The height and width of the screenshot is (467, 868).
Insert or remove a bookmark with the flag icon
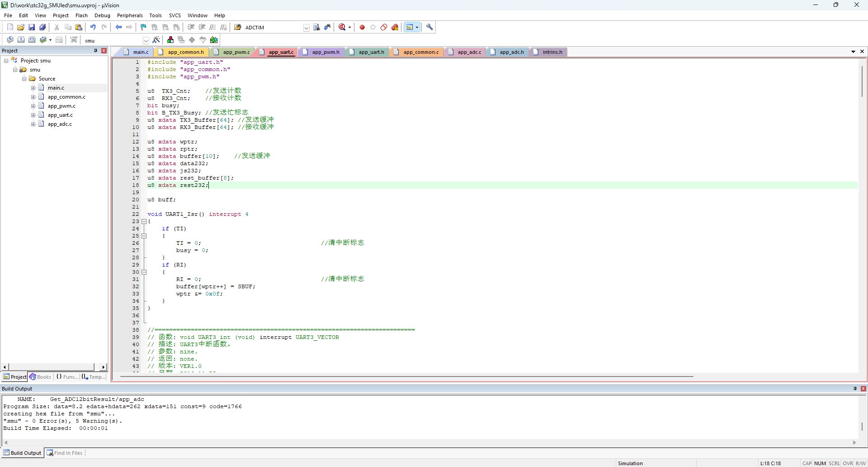(143, 27)
